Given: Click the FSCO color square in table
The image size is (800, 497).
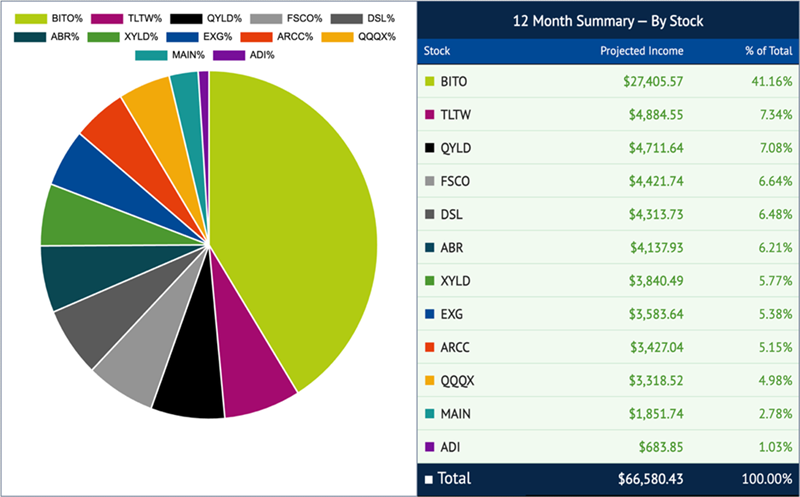Looking at the screenshot, I should (x=430, y=181).
